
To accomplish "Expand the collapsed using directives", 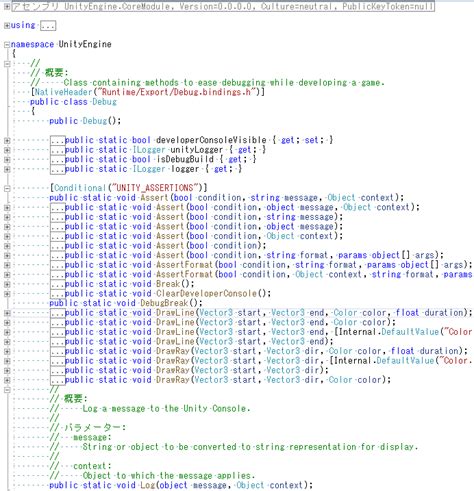I will pyautogui.click(x=7, y=26).
